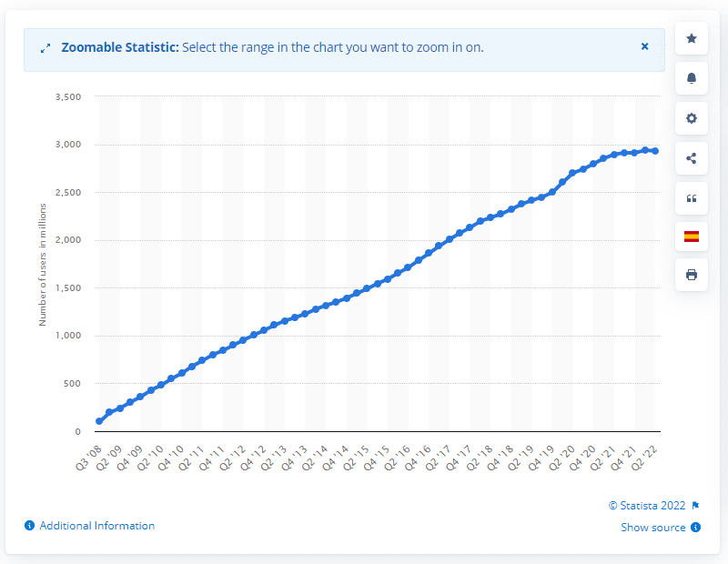Click the bell notification icon
Screen dimensions: 728x564
692,78
